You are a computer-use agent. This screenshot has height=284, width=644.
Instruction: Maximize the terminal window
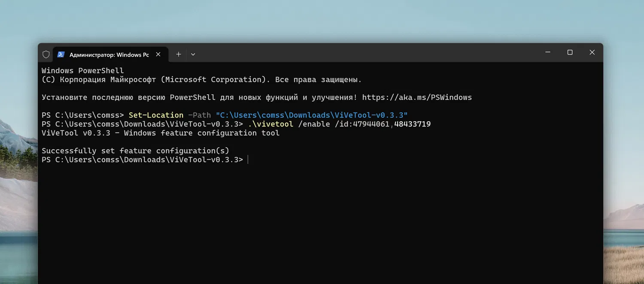point(570,52)
